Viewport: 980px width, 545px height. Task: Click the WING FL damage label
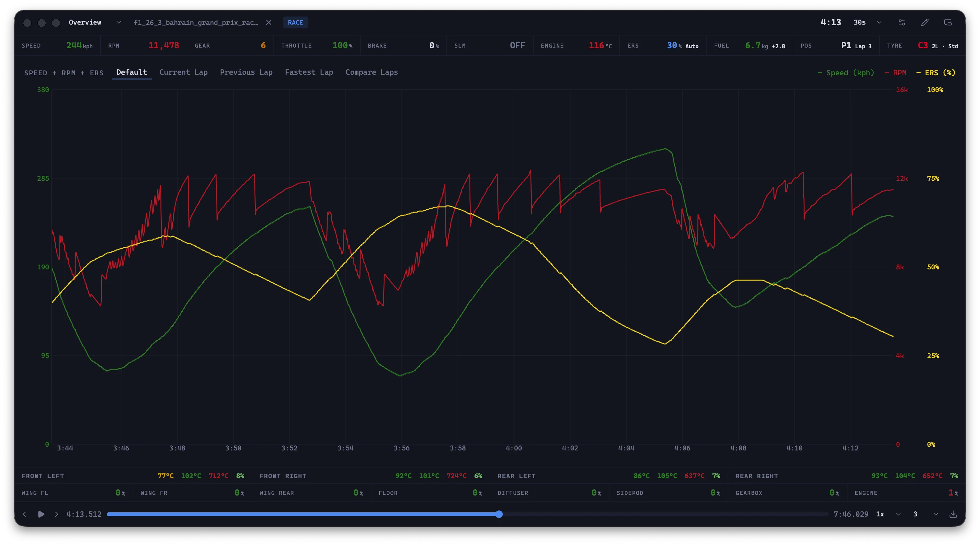(x=35, y=493)
